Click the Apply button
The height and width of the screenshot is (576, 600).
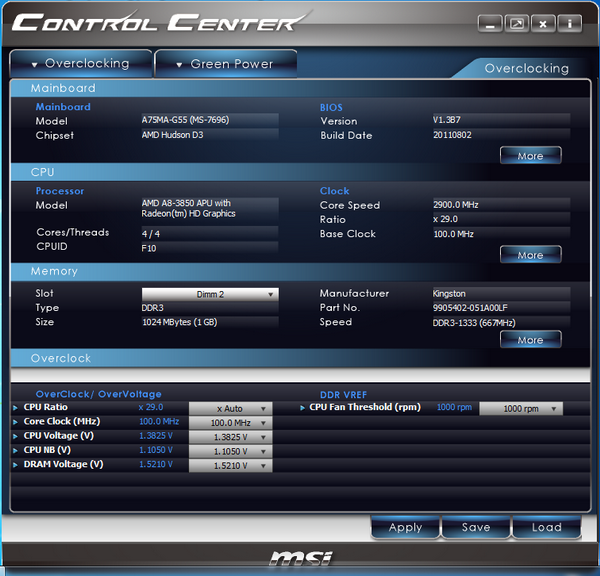click(405, 527)
